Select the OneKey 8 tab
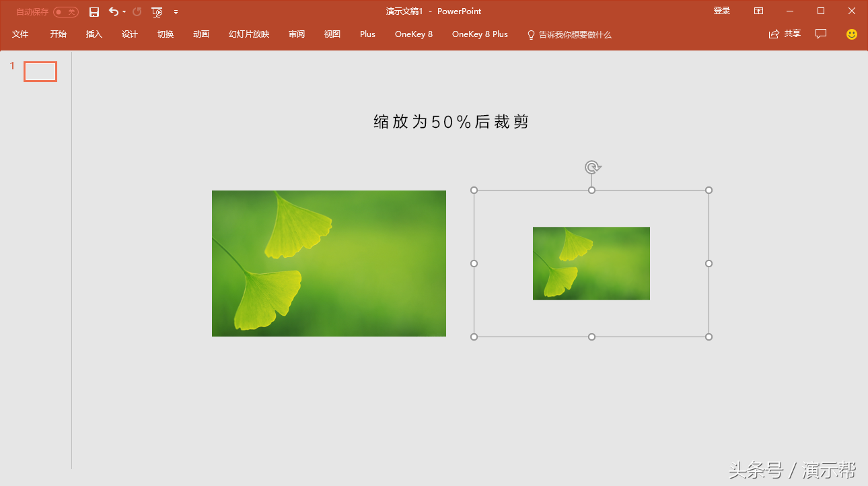Image resolution: width=868 pixels, height=486 pixels. 414,34
